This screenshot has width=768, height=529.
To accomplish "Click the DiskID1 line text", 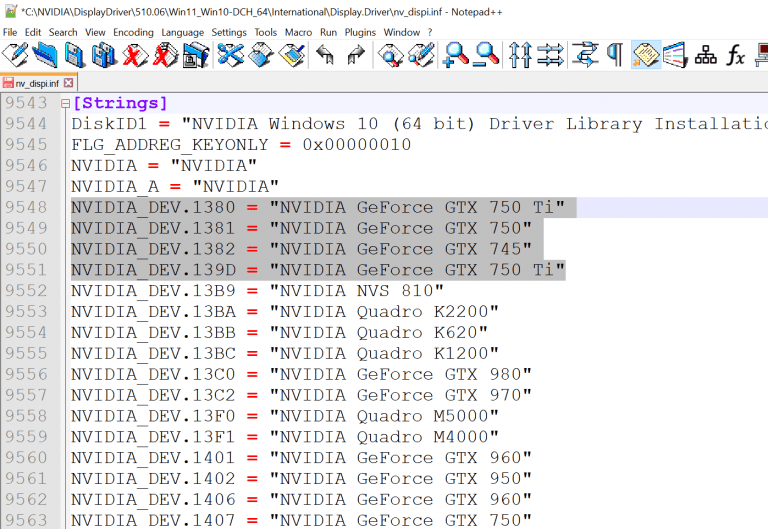I will 419,124.
